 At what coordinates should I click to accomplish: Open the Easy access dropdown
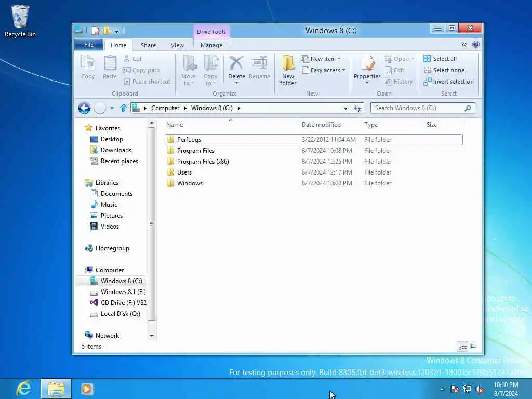point(323,70)
